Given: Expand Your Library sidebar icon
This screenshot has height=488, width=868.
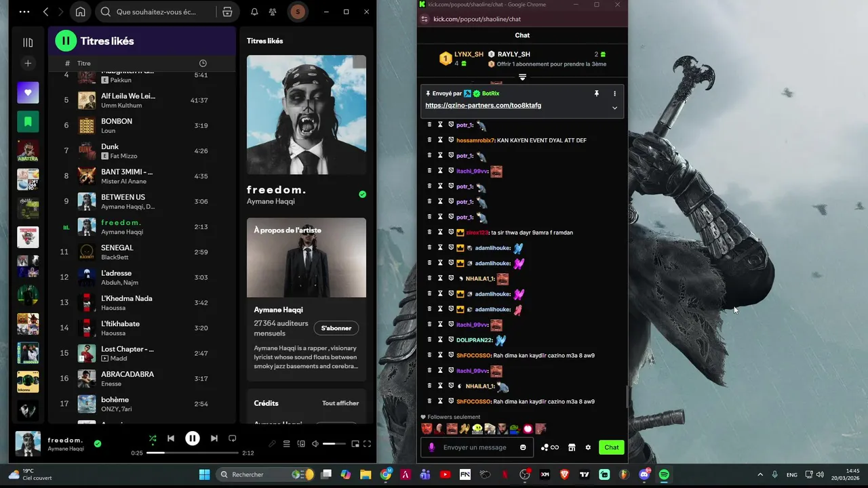Looking at the screenshot, I should coord(28,42).
